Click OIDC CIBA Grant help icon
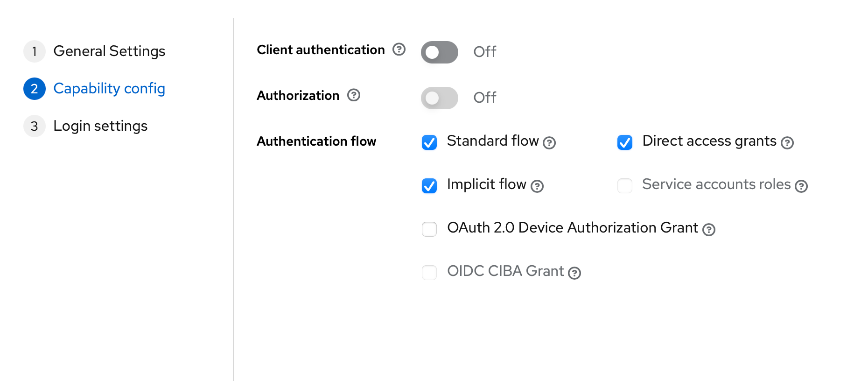The width and height of the screenshot is (868, 381). click(574, 273)
